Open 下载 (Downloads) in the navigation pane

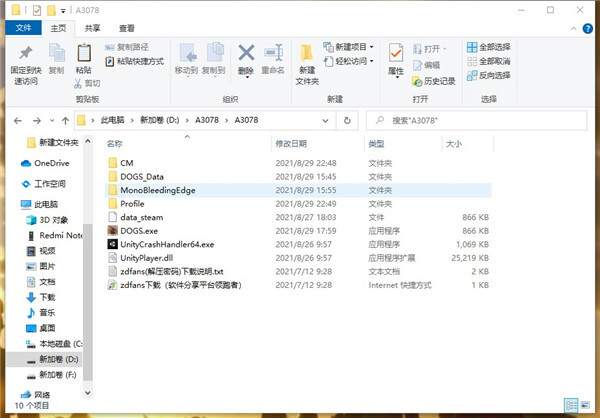(41, 297)
